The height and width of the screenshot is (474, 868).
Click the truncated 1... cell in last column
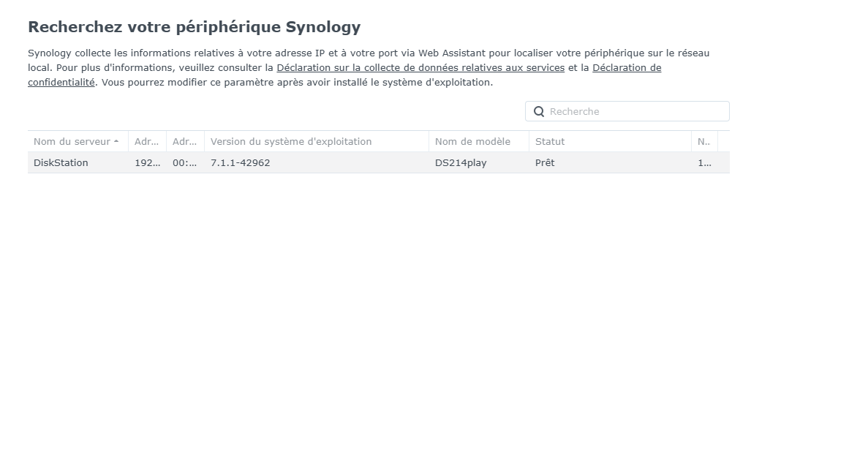tap(704, 163)
